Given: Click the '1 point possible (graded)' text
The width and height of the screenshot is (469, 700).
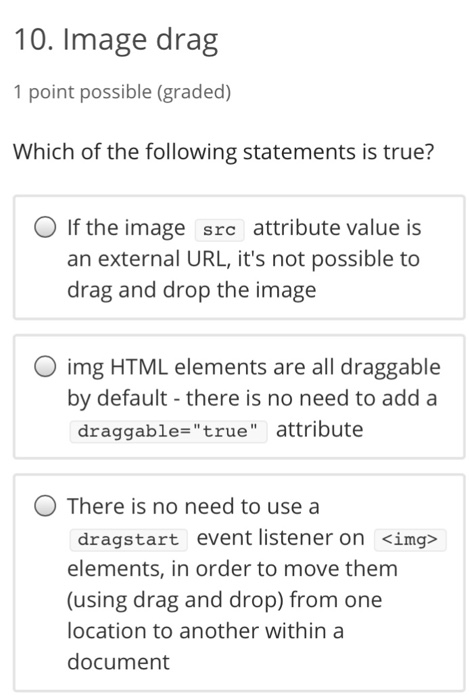Looking at the screenshot, I should (x=122, y=92).
